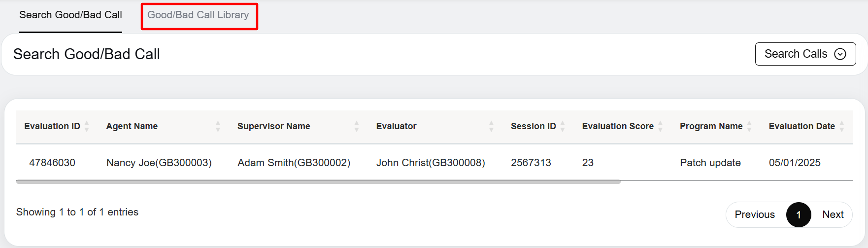The image size is (868, 248).
Task: Sort by Evaluator column arrows
Action: click(x=491, y=126)
